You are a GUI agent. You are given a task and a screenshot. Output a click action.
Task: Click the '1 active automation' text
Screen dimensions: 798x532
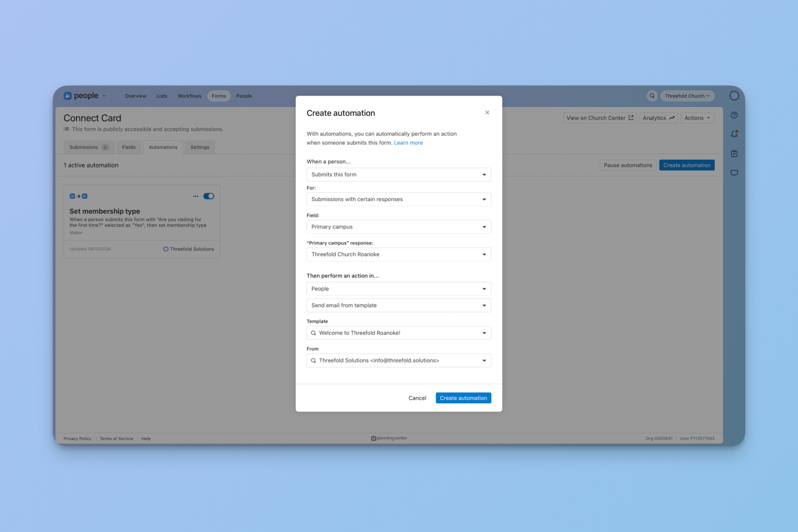[x=91, y=165]
